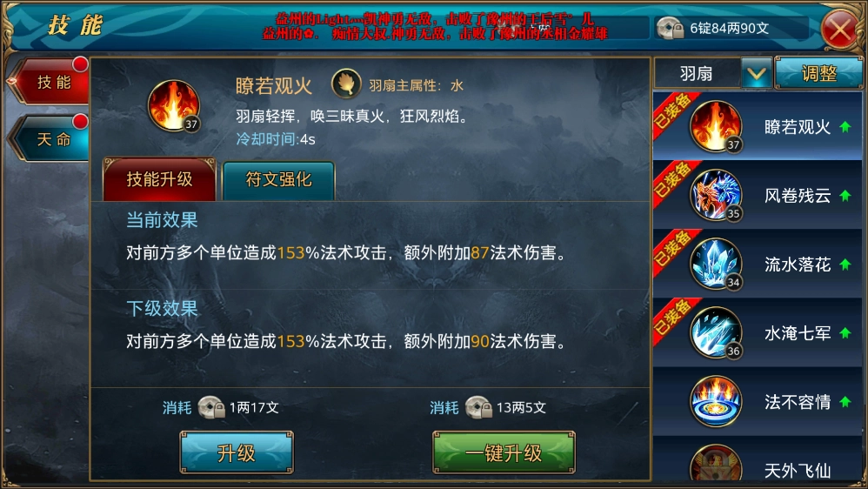Click the large 瞭若观火 skill portrait
Screen dimensions: 868x489
(174, 106)
